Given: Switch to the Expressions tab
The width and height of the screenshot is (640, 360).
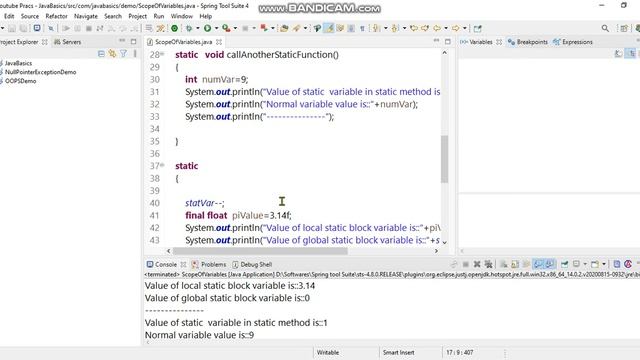Looking at the screenshot, I should pyautogui.click(x=573, y=42).
